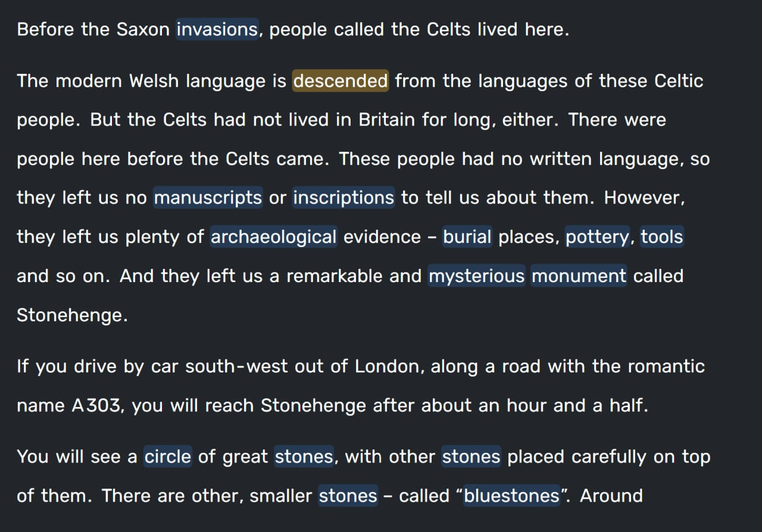
Task: Open the definition for "inscriptions"
Action: click(343, 198)
